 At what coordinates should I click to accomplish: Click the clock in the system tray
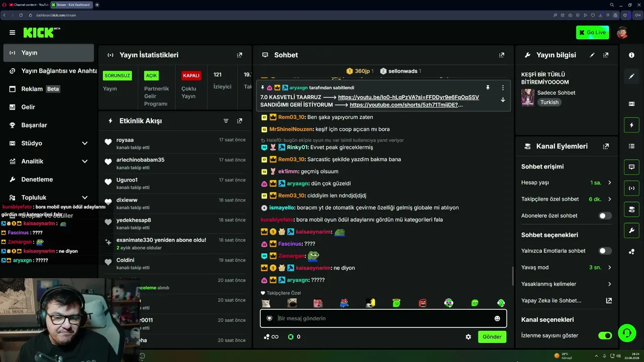point(631,356)
